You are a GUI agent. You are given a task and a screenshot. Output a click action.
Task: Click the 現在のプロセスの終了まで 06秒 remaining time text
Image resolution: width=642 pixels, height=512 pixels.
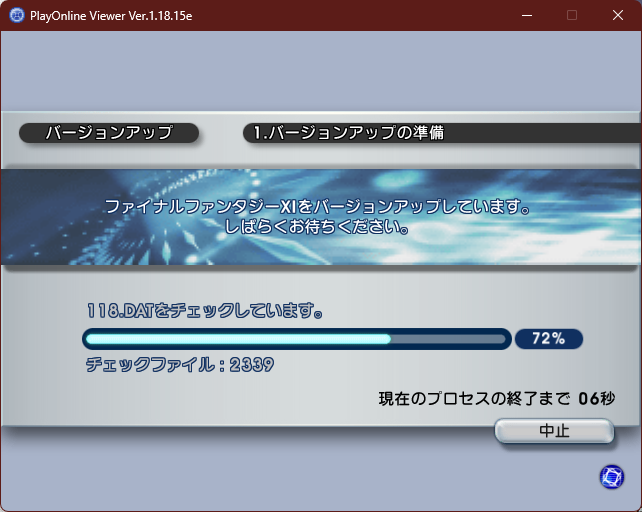point(497,398)
